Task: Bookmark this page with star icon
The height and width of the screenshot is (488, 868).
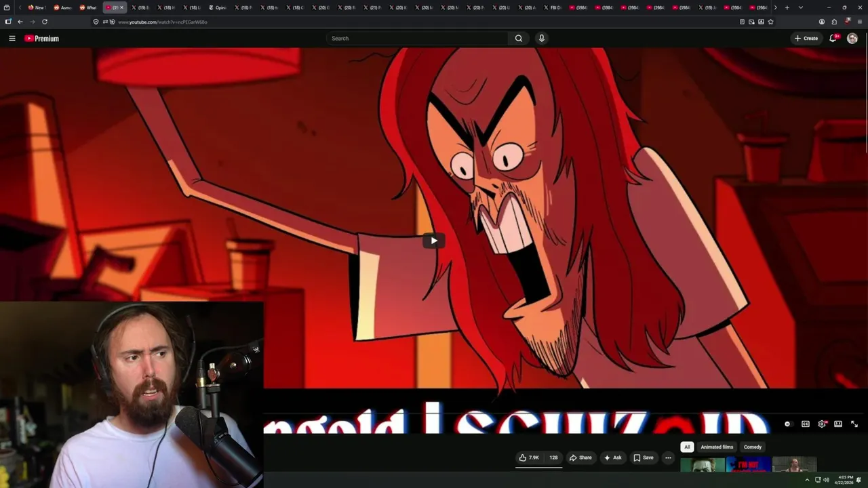Action: point(770,22)
